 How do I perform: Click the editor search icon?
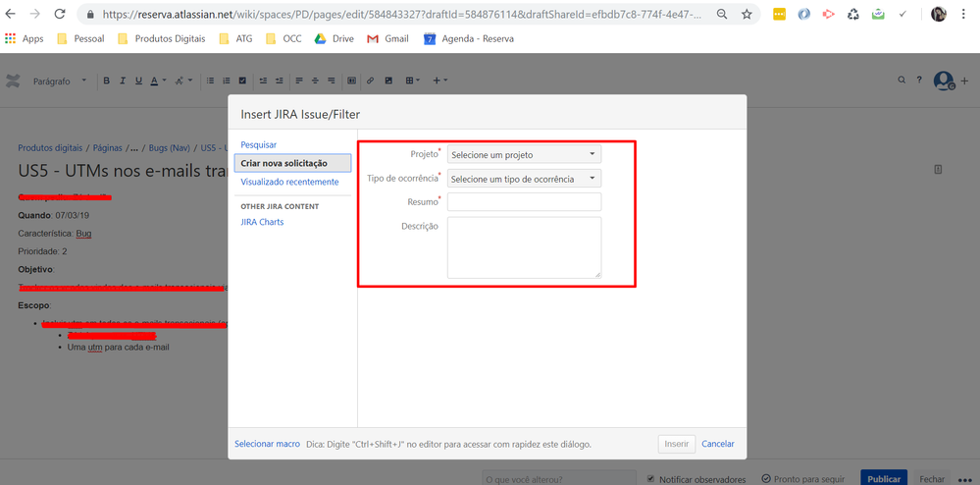tap(902, 81)
